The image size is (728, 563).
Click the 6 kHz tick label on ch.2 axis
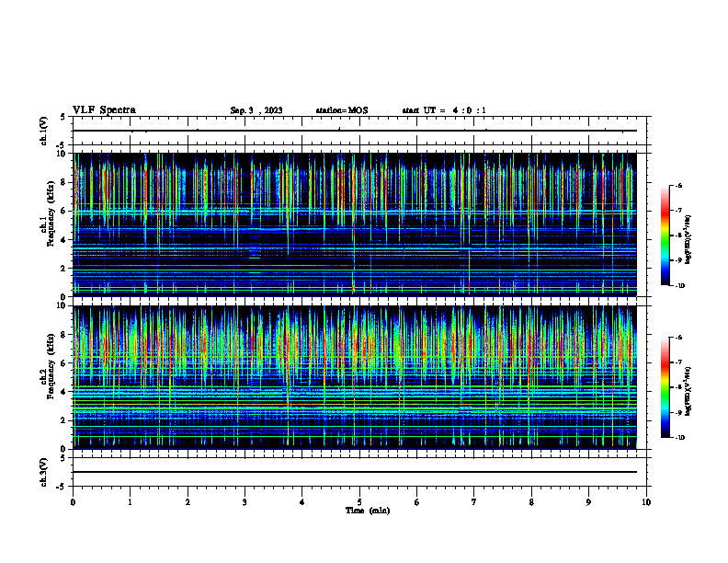point(63,363)
